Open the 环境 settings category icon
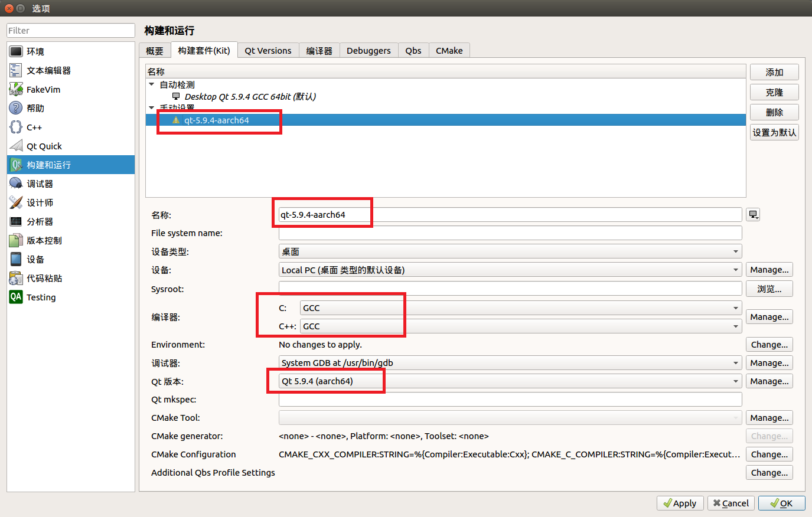Viewport: 812px width, 517px height. 16,51
